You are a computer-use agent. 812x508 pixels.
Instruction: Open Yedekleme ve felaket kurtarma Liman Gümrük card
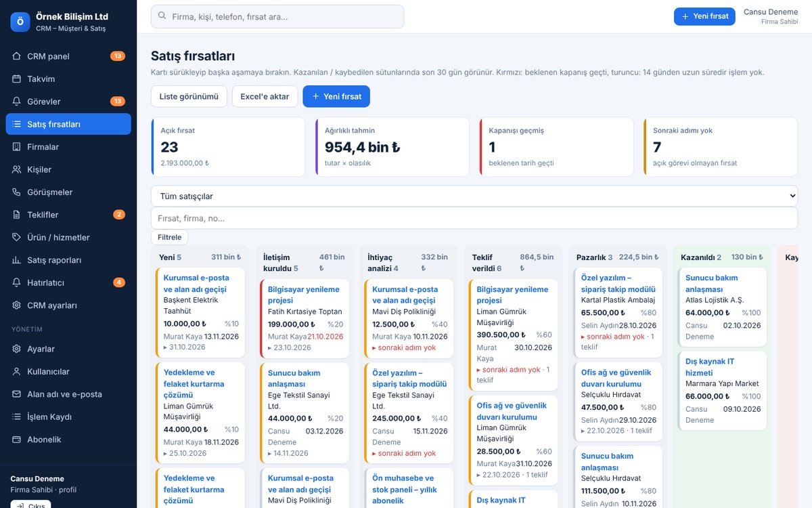[x=200, y=412]
